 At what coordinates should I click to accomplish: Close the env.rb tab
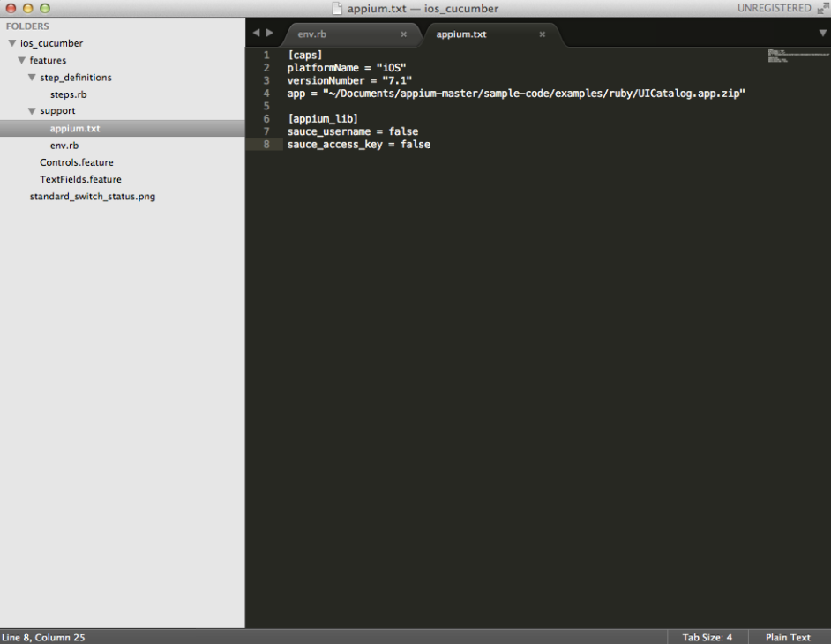point(404,34)
